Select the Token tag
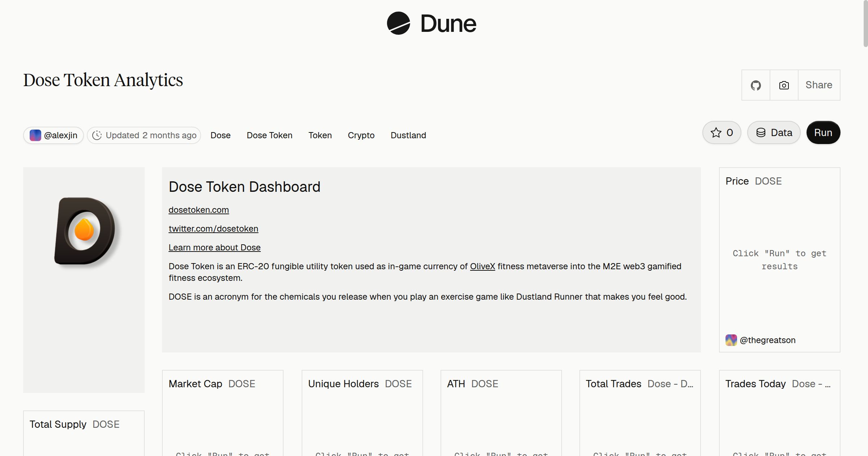Image resolution: width=868 pixels, height=456 pixels. tap(320, 135)
